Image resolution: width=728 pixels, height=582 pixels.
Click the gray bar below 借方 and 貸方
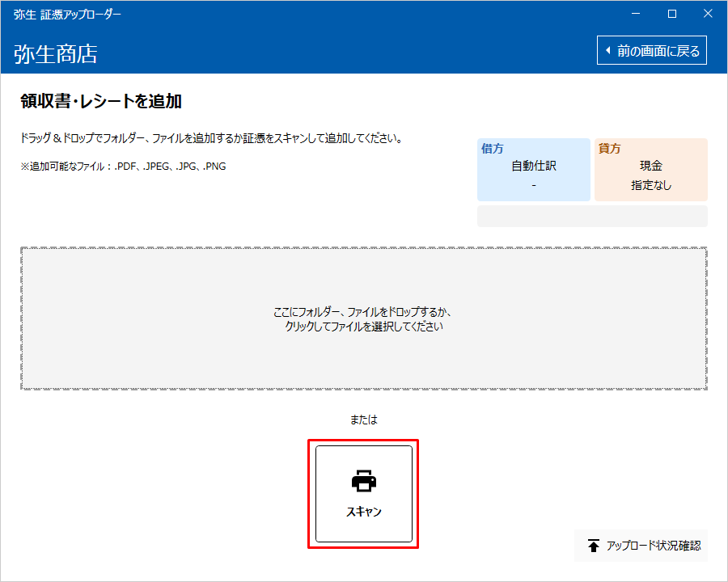[x=592, y=217]
